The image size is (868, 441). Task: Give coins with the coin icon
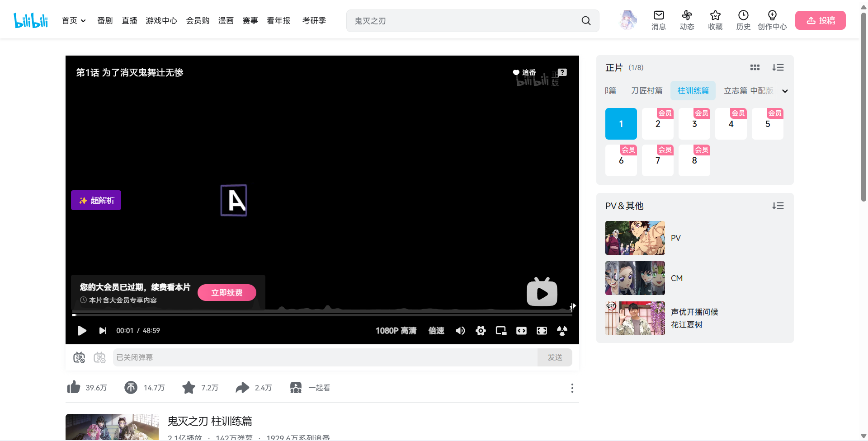pyautogui.click(x=131, y=387)
